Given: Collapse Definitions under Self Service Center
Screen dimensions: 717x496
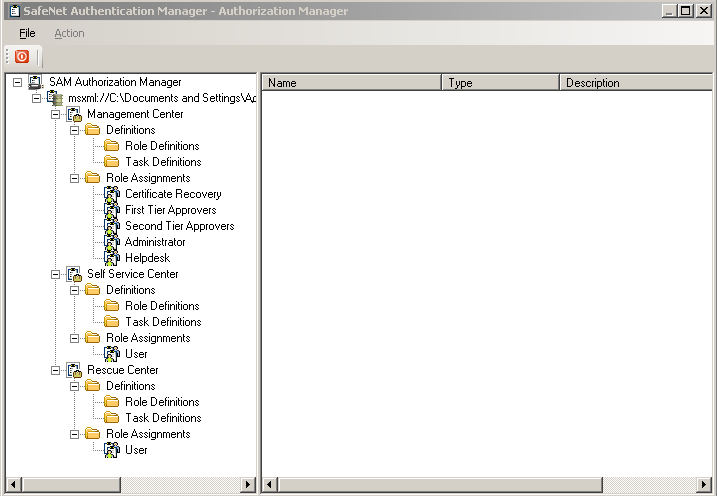Looking at the screenshot, I should coord(74,290).
